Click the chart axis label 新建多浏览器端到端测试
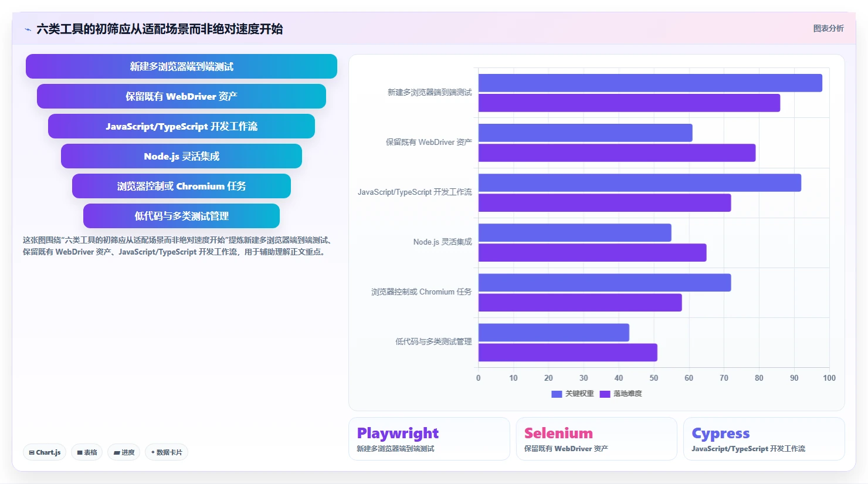 coord(429,92)
